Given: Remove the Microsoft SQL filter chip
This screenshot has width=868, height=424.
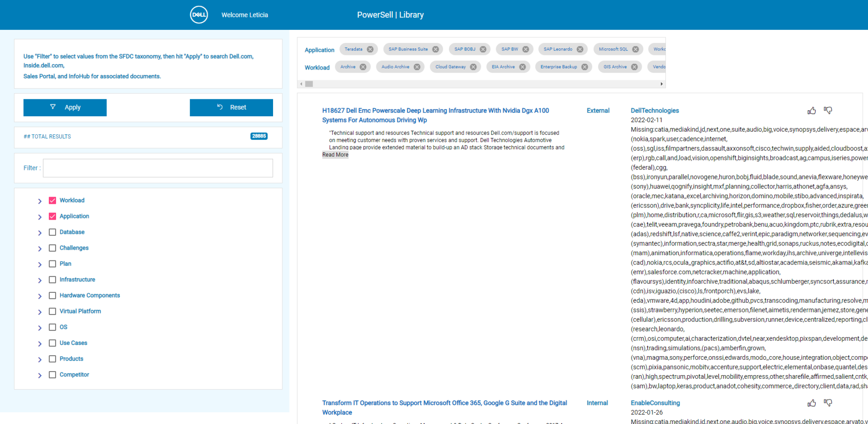Looking at the screenshot, I should pos(635,49).
